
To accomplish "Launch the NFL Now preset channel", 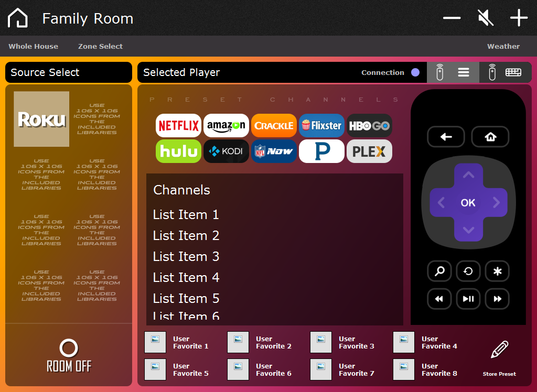I will pyautogui.click(x=274, y=151).
